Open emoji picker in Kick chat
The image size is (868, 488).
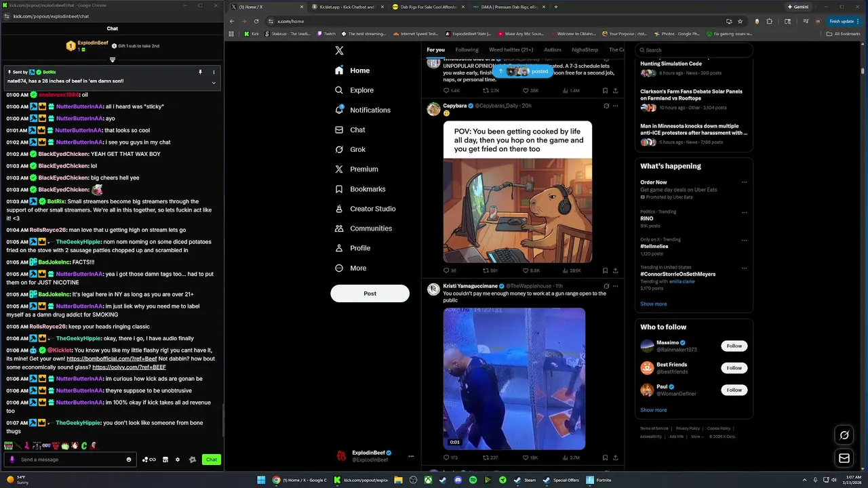click(x=129, y=460)
